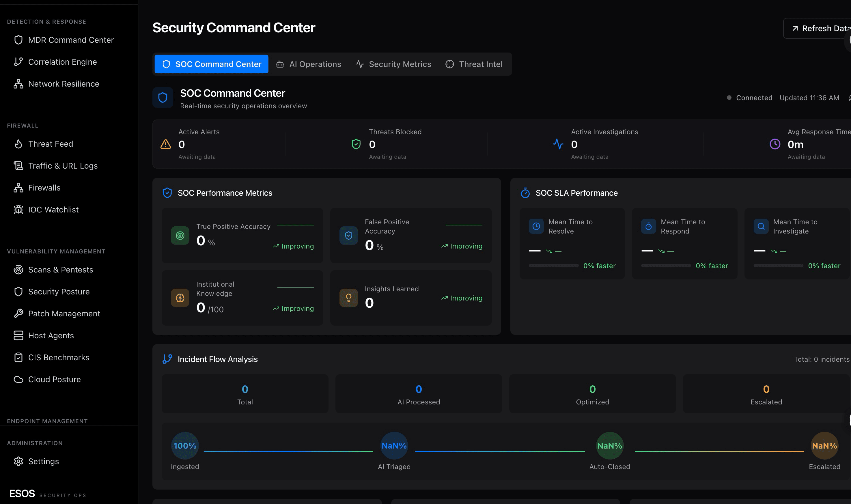Image resolution: width=851 pixels, height=504 pixels.
Task: Click SOC Performance Metrics shield icon
Action: (167, 193)
